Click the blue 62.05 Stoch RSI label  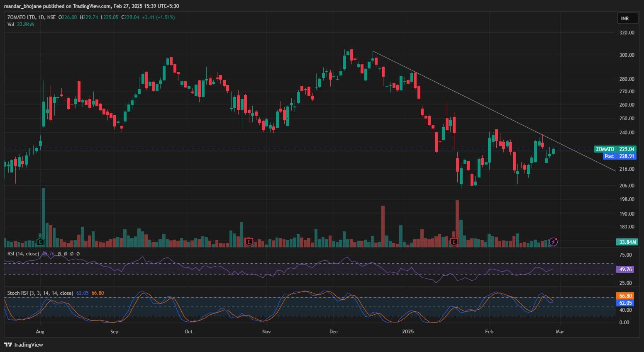click(625, 303)
